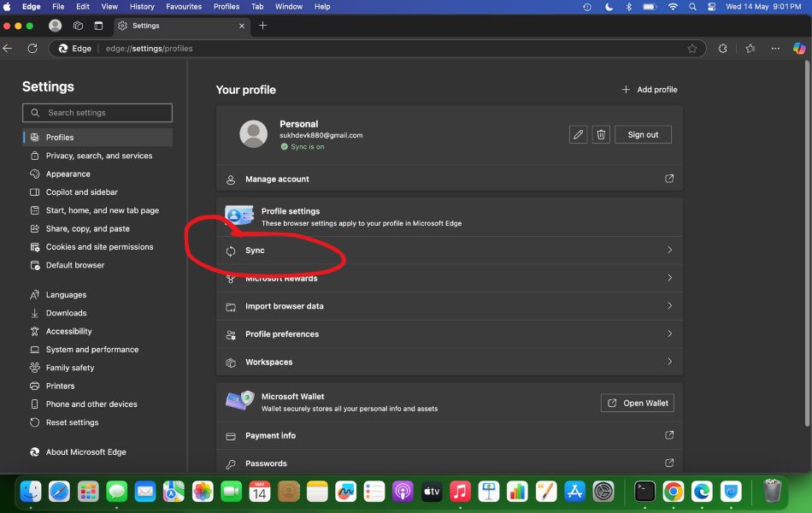Open the Copilot icon in toolbar
812x513 pixels.
coord(799,48)
